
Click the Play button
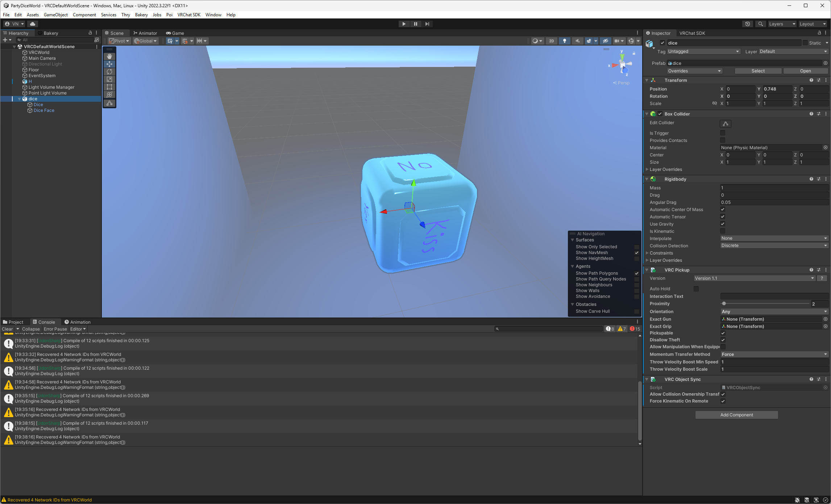point(404,24)
